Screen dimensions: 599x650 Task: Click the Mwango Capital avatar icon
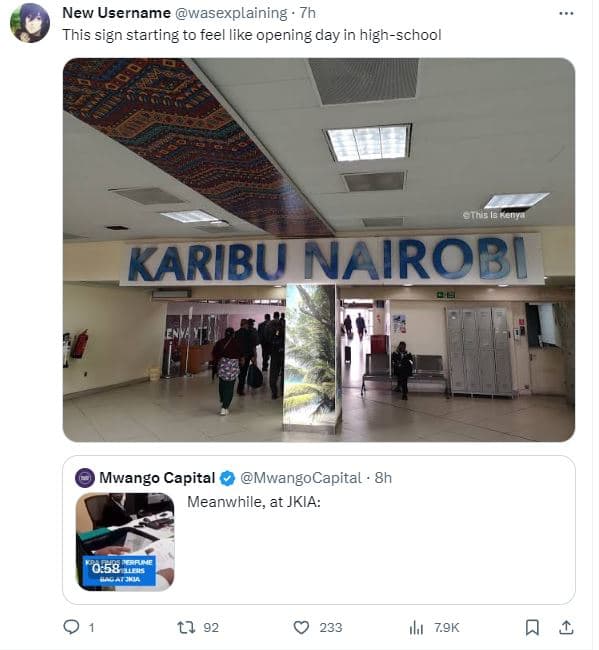(85, 478)
